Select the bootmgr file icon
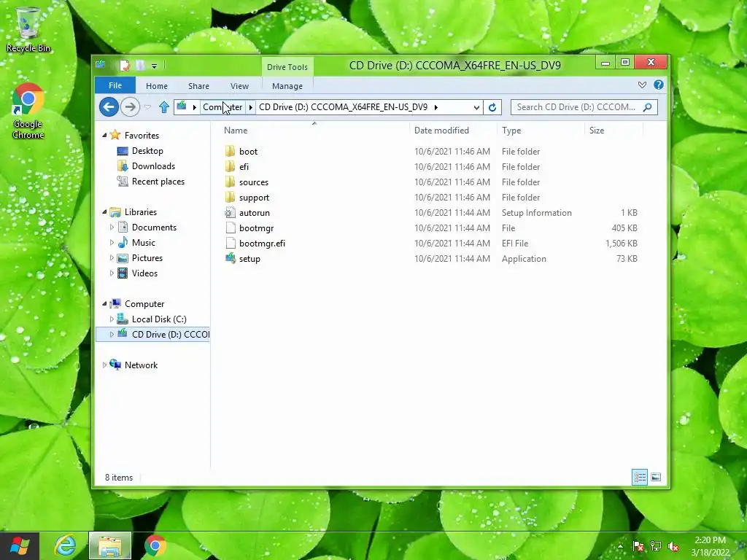Screen dimensions: 747x560 point(230,227)
